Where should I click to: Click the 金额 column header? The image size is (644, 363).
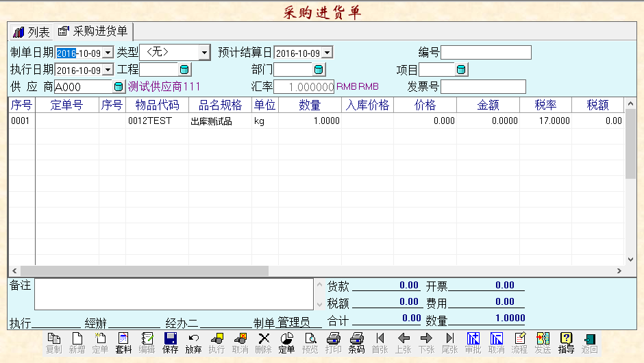pos(488,105)
